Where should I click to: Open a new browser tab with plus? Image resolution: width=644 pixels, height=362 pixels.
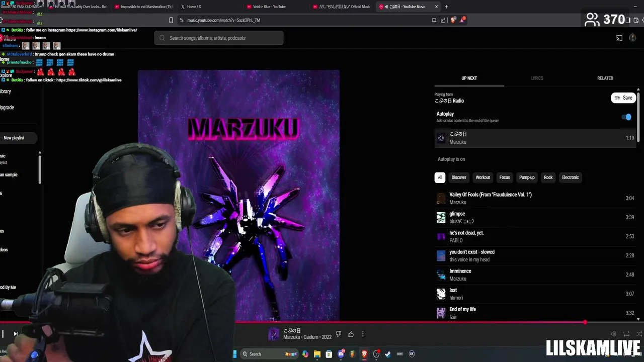coord(446,7)
